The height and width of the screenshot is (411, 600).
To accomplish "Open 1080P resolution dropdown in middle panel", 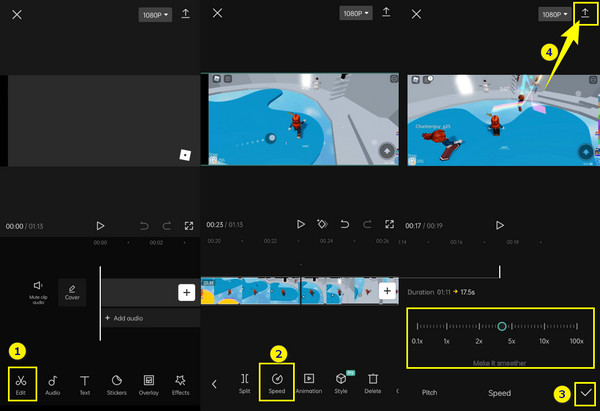I will pos(356,13).
